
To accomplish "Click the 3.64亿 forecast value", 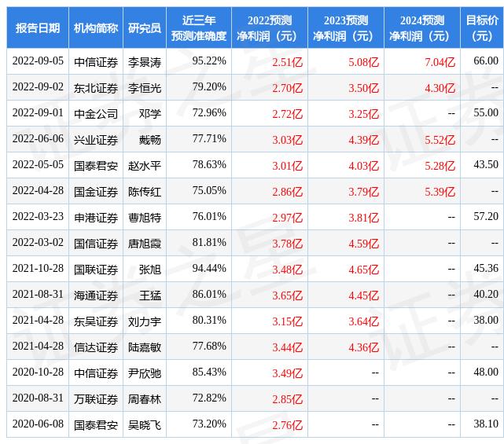I will click(x=364, y=322).
